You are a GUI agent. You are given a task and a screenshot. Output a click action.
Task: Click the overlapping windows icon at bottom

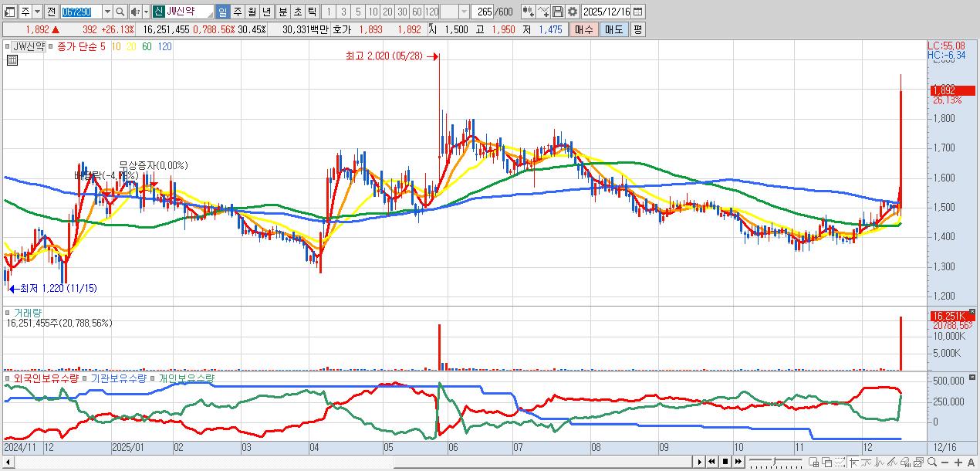[x=827, y=463]
